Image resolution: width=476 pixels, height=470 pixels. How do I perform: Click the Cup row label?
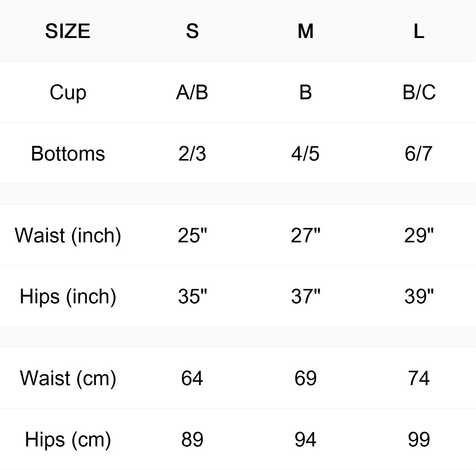(68, 92)
